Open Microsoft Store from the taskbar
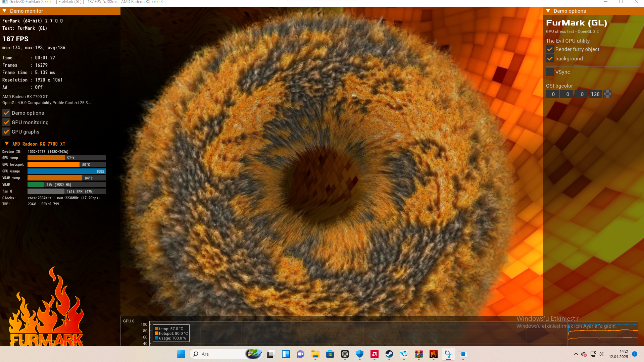The height and width of the screenshot is (362, 644). pos(330,354)
